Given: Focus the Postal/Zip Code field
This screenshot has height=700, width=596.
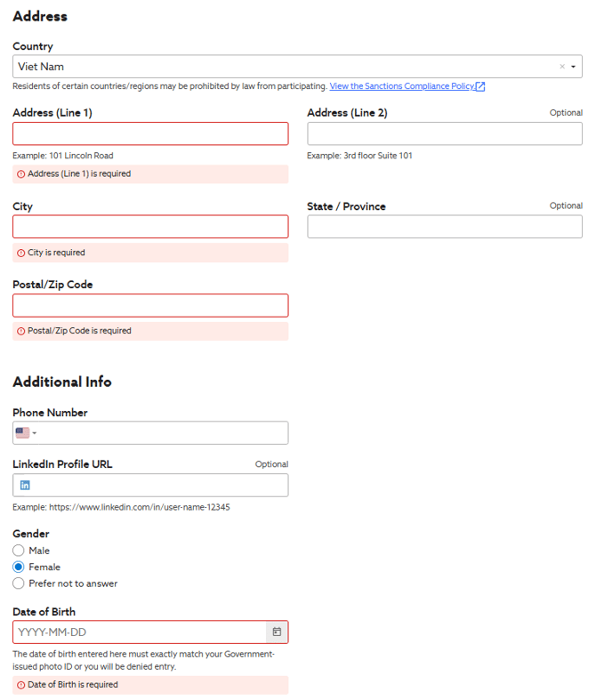Looking at the screenshot, I should click(x=150, y=305).
